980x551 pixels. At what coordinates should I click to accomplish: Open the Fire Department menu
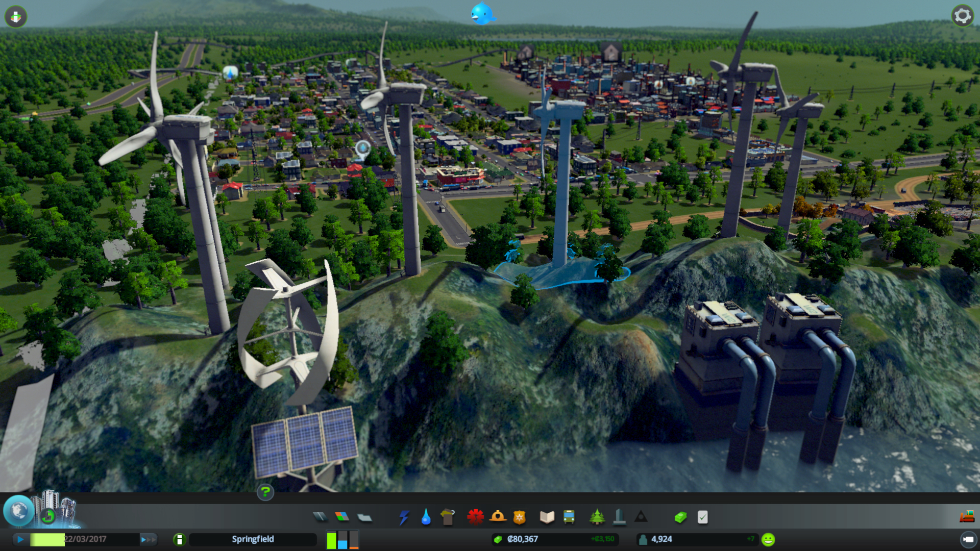click(498, 517)
